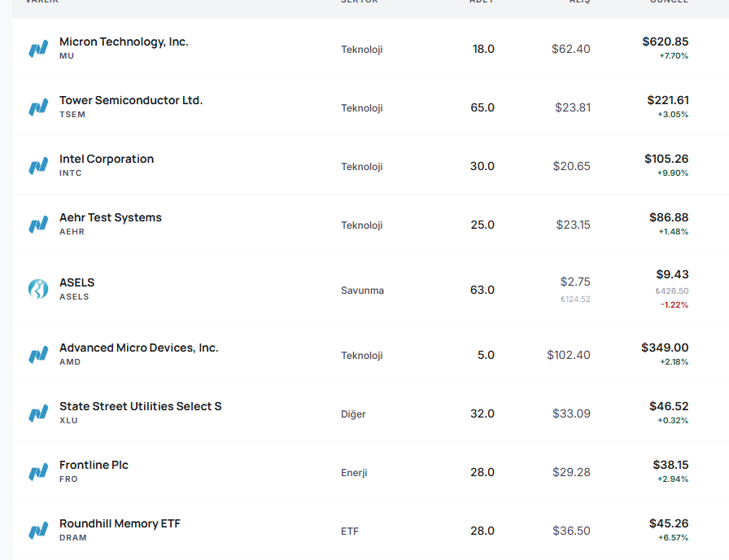Click quantity 63.0 in ASELS row

(x=482, y=290)
